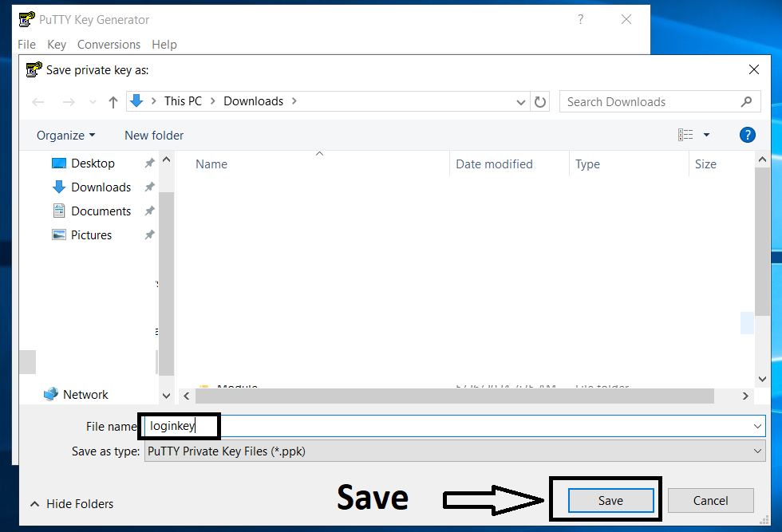Open Conversions menu in PuTTY Key Generator

pos(109,45)
